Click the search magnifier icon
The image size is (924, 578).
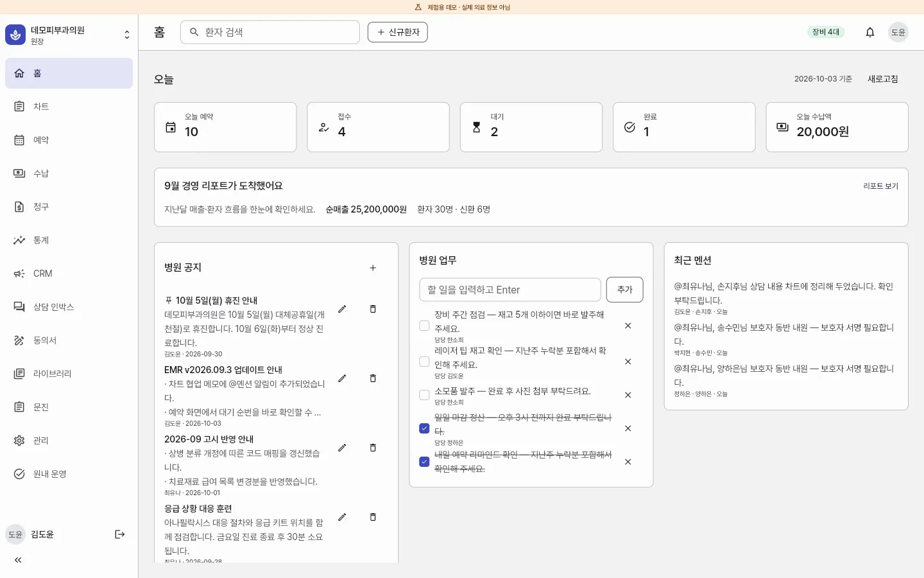pos(194,32)
